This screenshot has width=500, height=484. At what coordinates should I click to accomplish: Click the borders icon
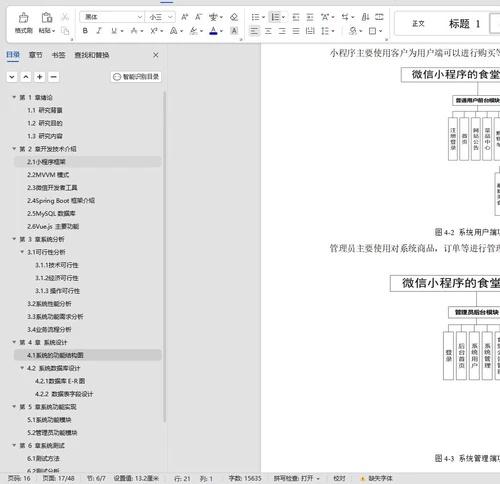[x=372, y=31]
